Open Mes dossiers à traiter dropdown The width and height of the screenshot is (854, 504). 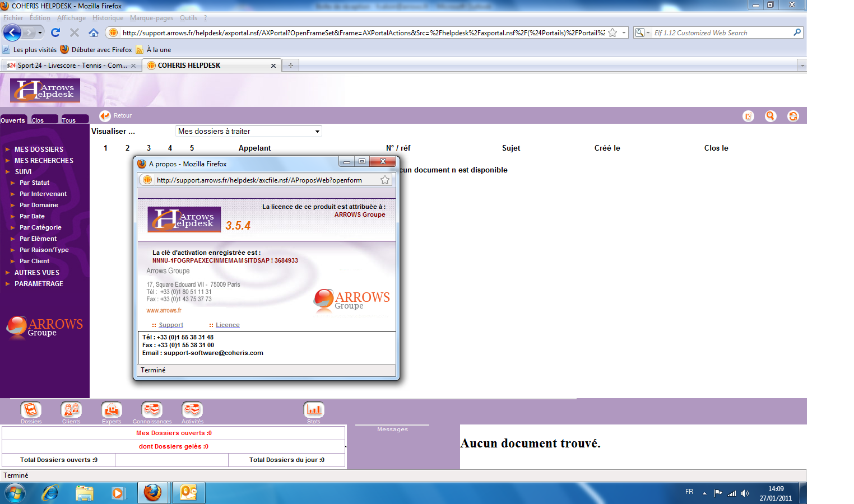point(249,131)
